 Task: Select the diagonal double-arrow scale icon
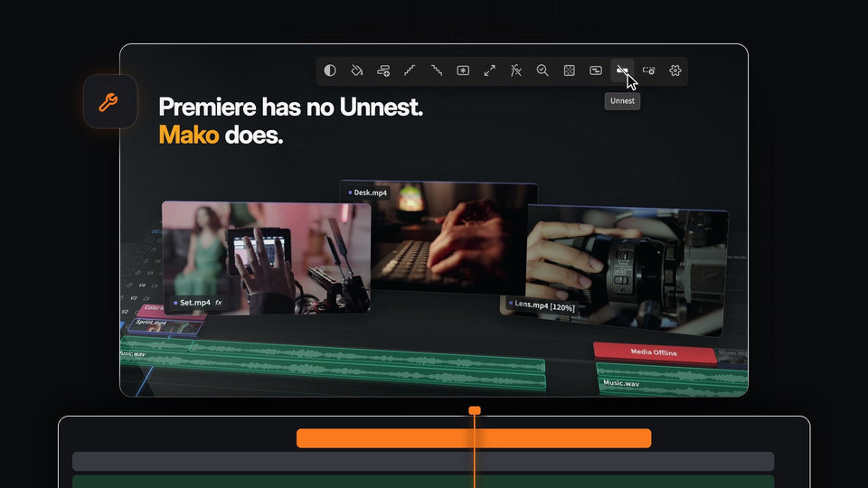tap(489, 70)
